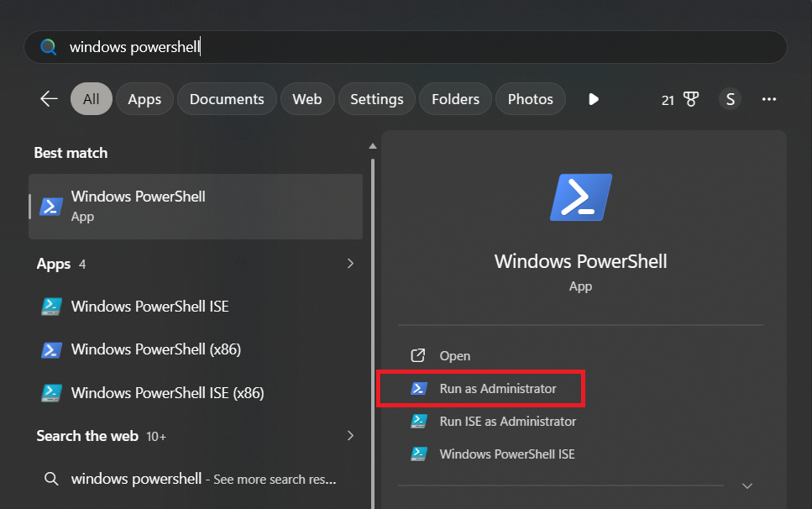Select the All filter tab

[92, 99]
